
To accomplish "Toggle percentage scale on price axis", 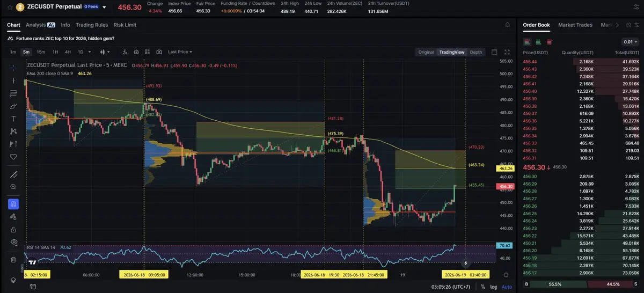I will click(x=483, y=287).
